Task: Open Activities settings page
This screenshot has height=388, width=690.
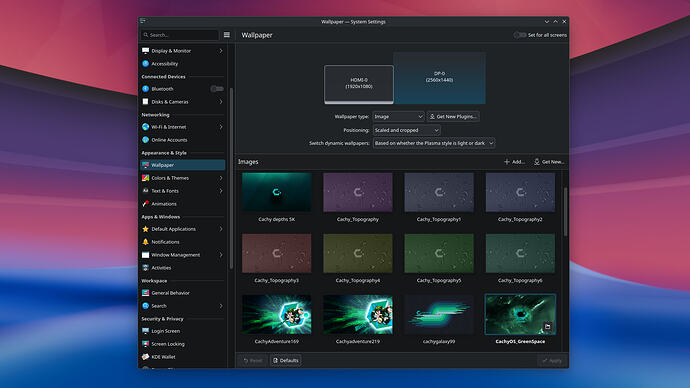Action: [183, 267]
